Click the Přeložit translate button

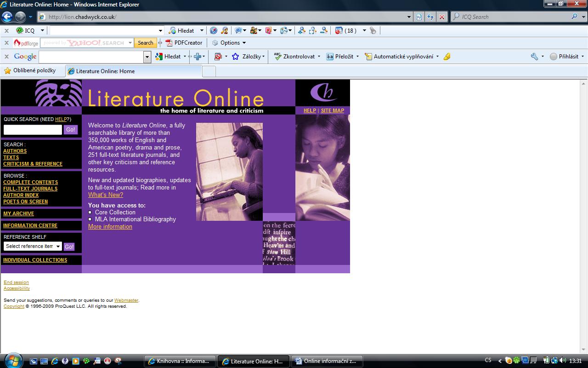[x=340, y=57]
